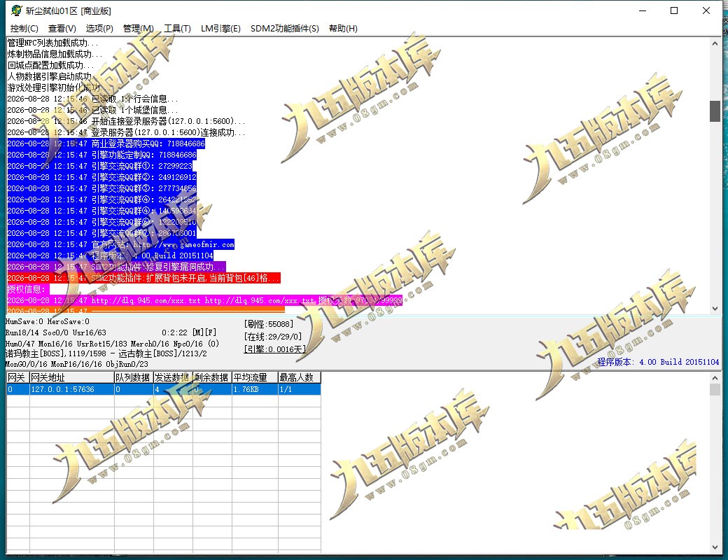Click the 最高人数 column header

(300, 377)
